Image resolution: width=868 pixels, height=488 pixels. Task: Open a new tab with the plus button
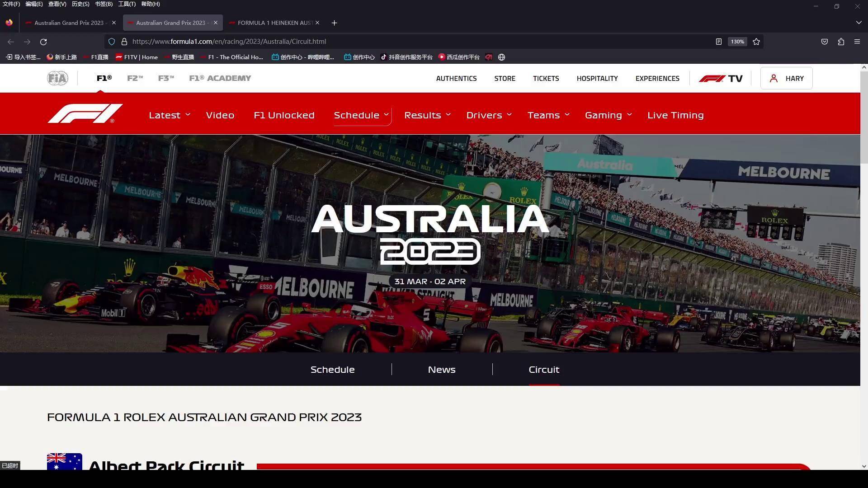click(334, 23)
